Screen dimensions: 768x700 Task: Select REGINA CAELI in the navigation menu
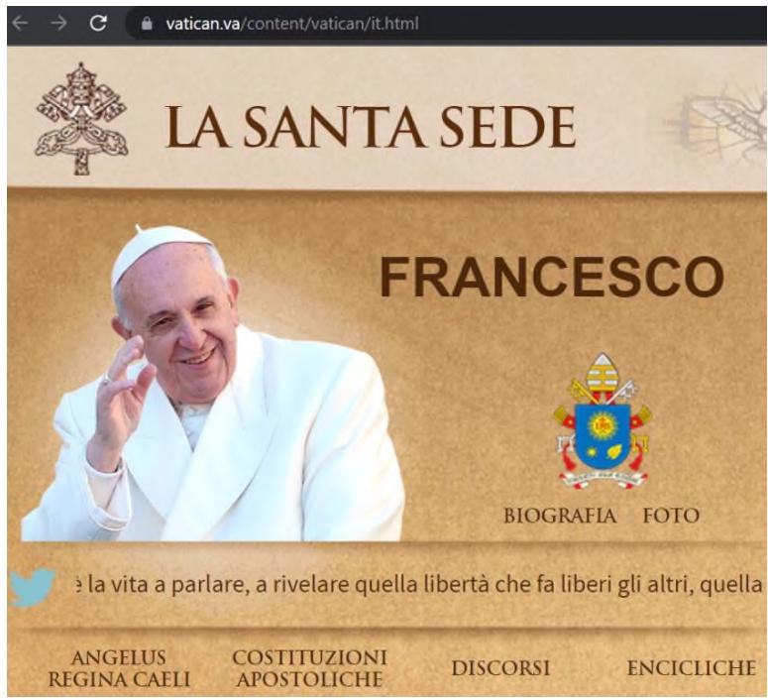click(x=119, y=680)
